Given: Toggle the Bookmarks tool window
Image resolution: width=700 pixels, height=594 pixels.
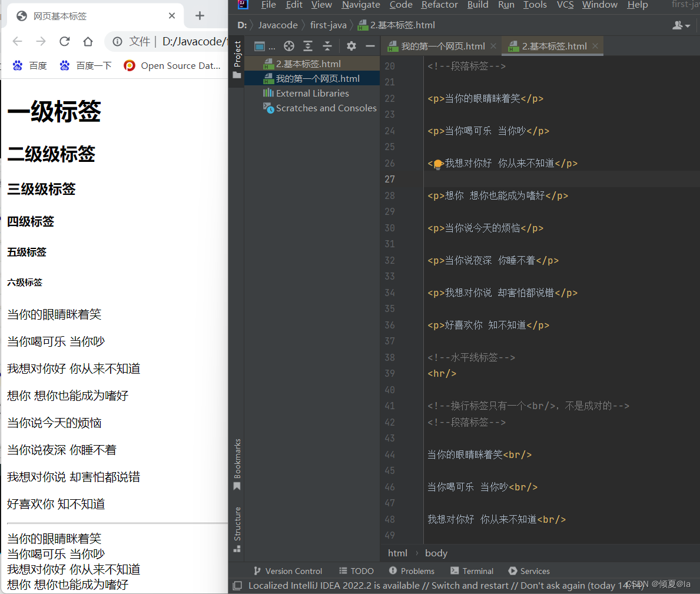Looking at the screenshot, I should [237, 464].
